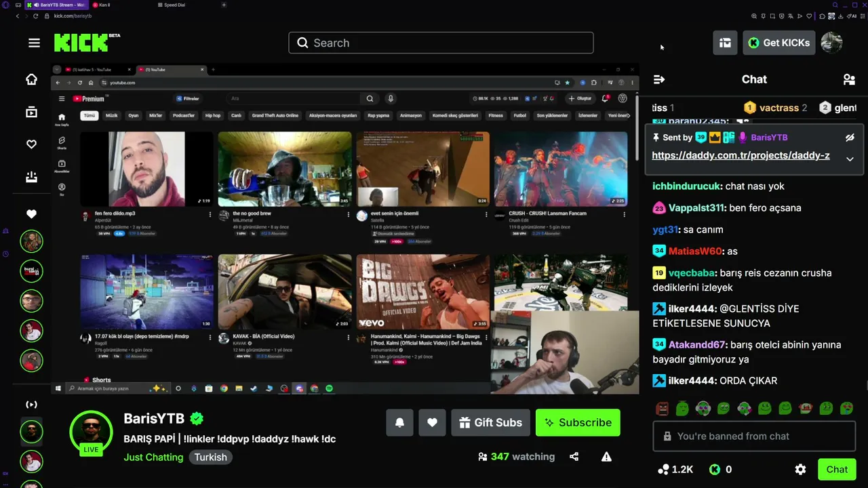Click username Vappalst311 in chat
Screen dimensions: 868x488
697,207
